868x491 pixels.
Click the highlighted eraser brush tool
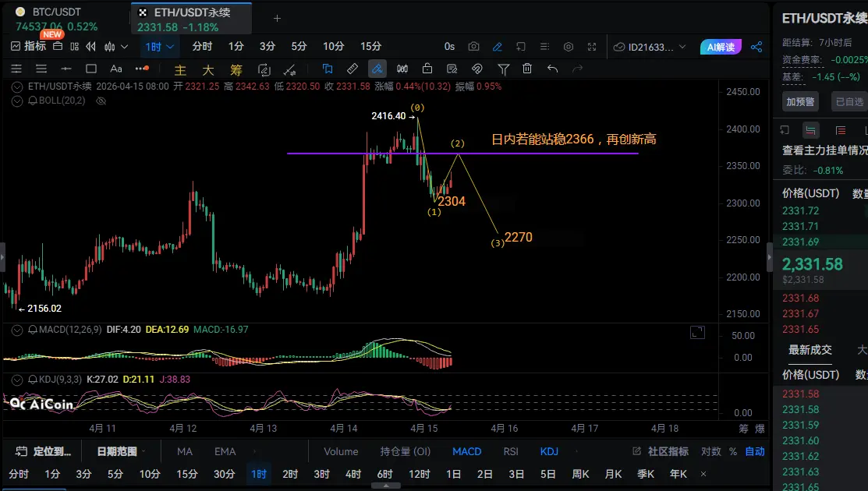pyautogui.click(x=377, y=69)
